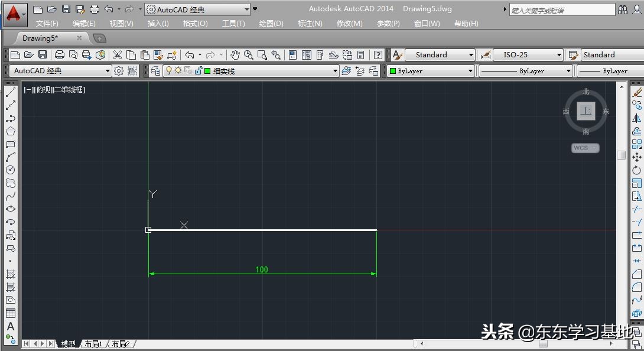
Task: Select the Mirror tool
Action: [637, 118]
